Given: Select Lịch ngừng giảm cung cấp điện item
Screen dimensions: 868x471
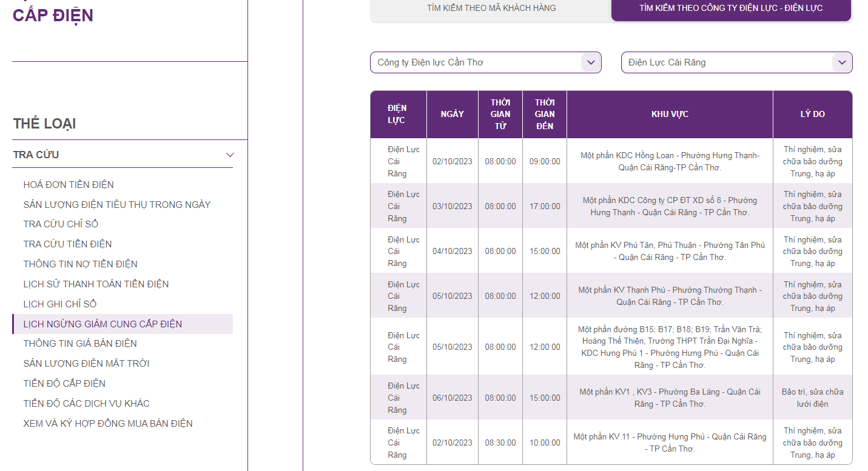Looking at the screenshot, I should coord(103,324).
